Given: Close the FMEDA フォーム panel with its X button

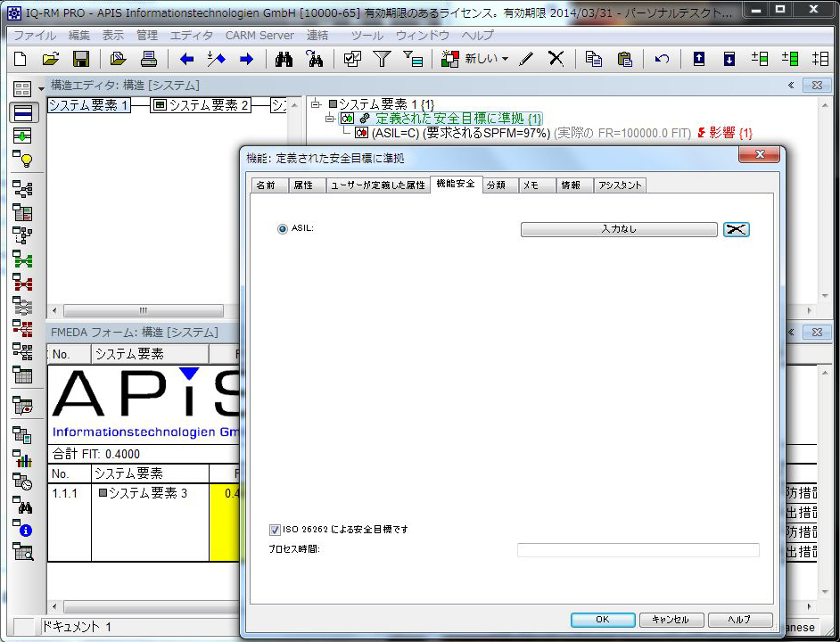Looking at the screenshot, I should (817, 333).
